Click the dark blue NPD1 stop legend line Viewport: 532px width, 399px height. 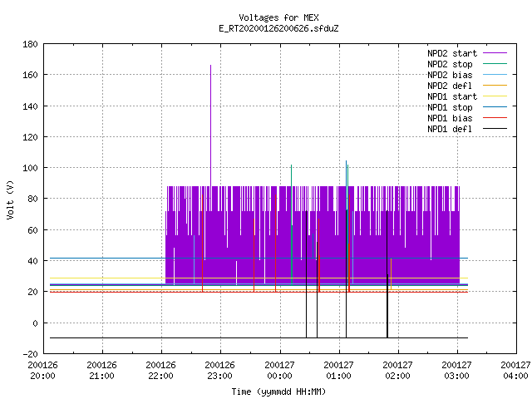point(495,107)
